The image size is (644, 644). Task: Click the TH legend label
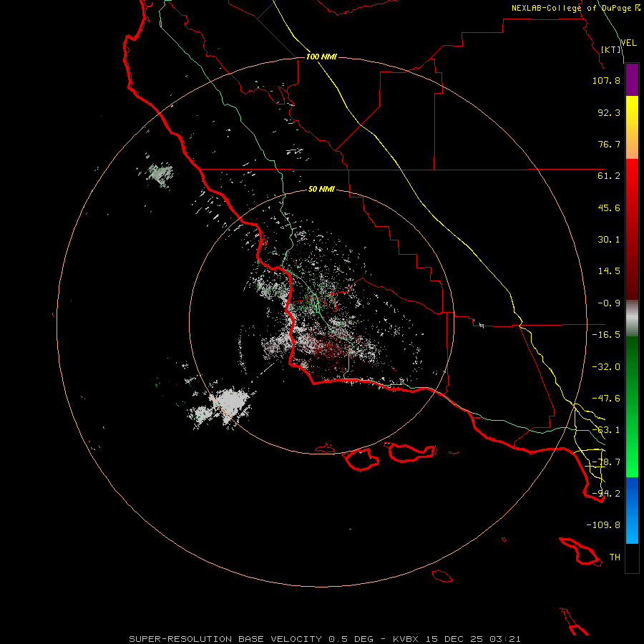(615, 557)
